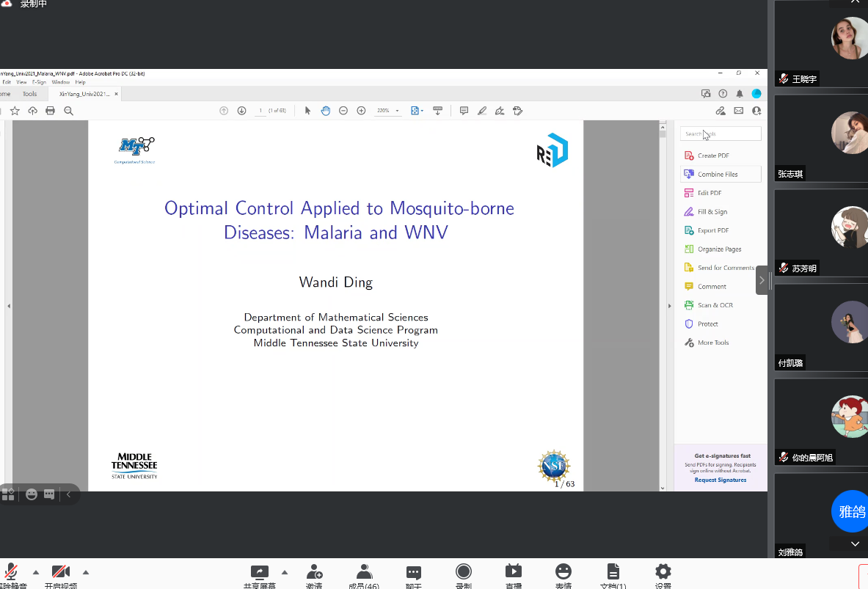
Task: Open the Export PDF tool
Action: tap(712, 230)
